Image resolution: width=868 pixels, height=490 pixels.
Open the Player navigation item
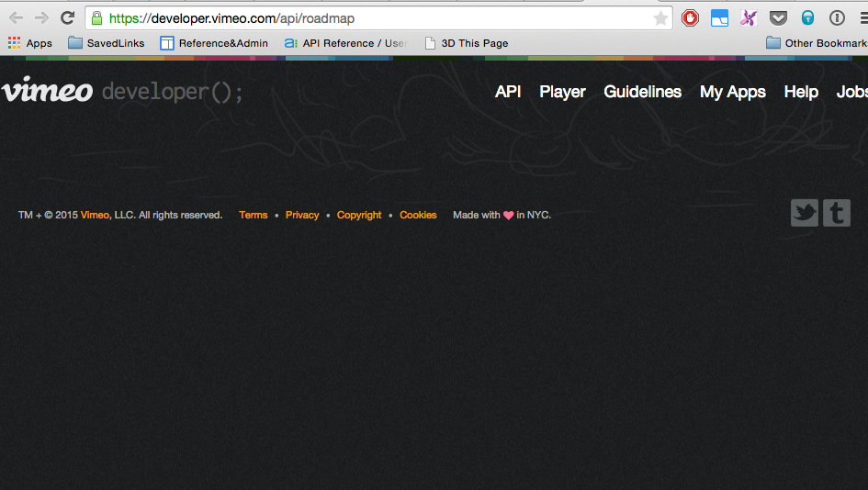[562, 92]
